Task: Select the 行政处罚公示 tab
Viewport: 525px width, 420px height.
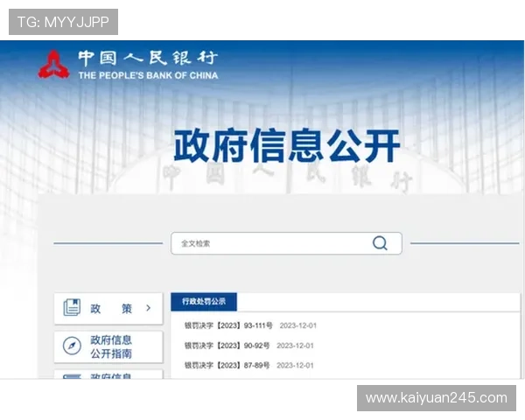Action: pyautogui.click(x=204, y=301)
